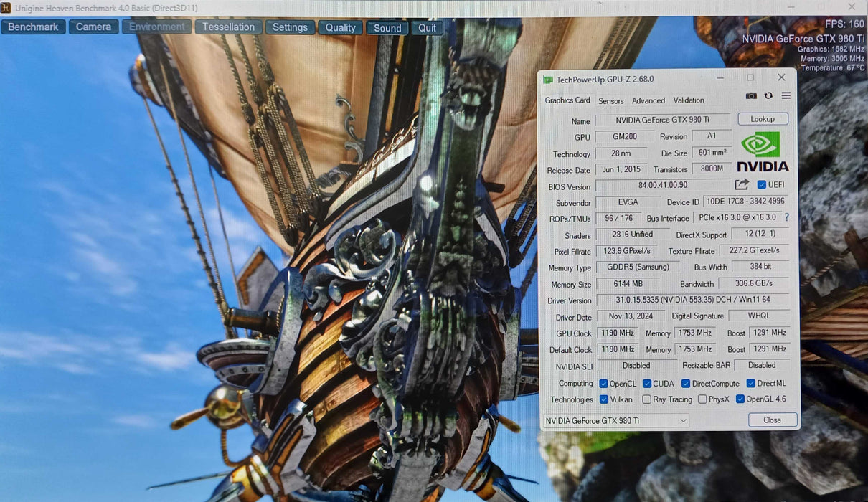Viewport: 868px width, 502px height.
Task: Open the Advanced tab in GPU-Z
Action: point(648,101)
